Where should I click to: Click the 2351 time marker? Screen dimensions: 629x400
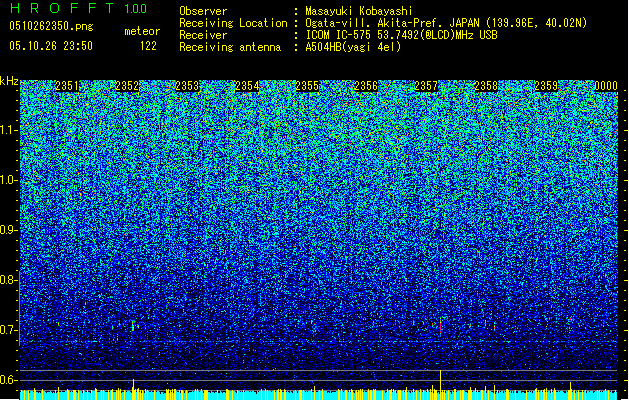point(67,86)
